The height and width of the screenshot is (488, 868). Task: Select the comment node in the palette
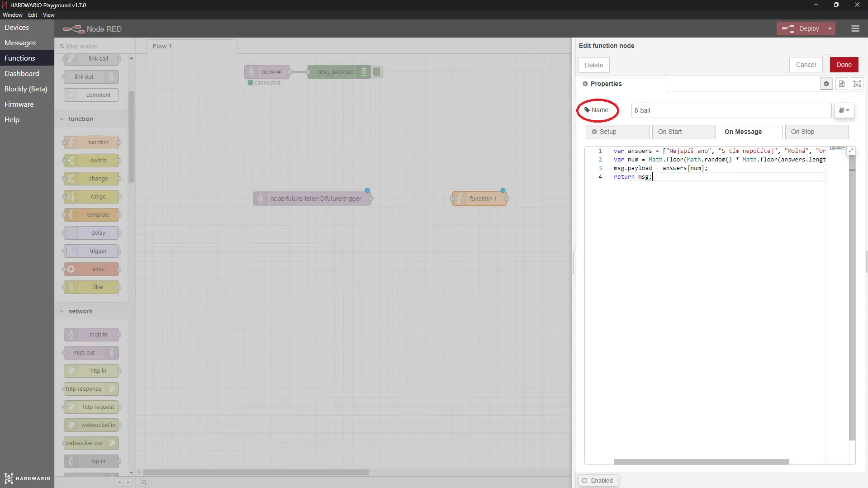(91, 95)
